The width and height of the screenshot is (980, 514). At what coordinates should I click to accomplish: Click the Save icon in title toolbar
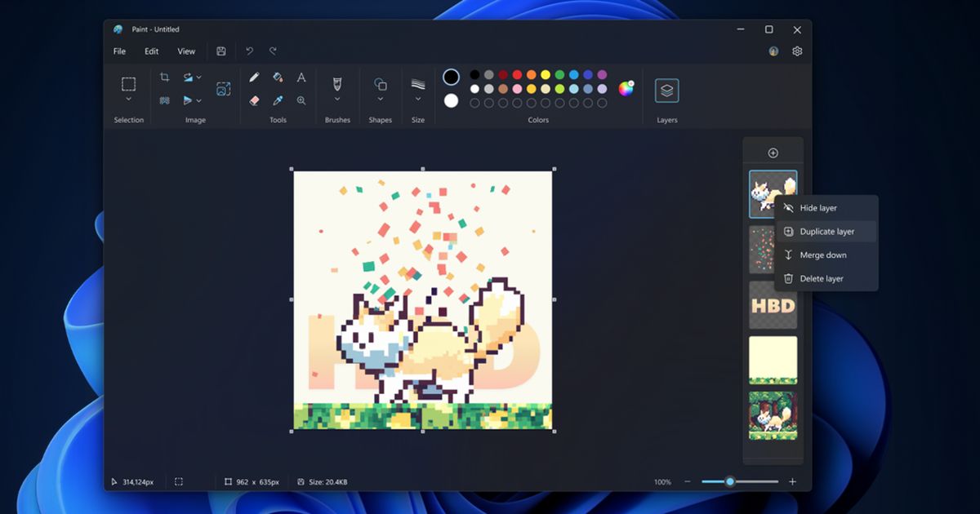pos(220,51)
